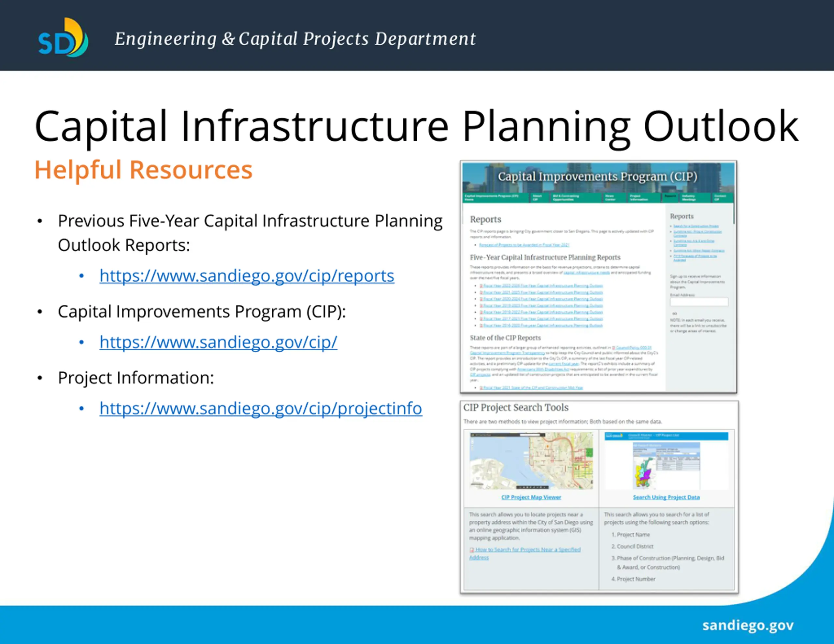834x644 pixels.
Task: Click the SD city logo
Action: [x=63, y=37]
